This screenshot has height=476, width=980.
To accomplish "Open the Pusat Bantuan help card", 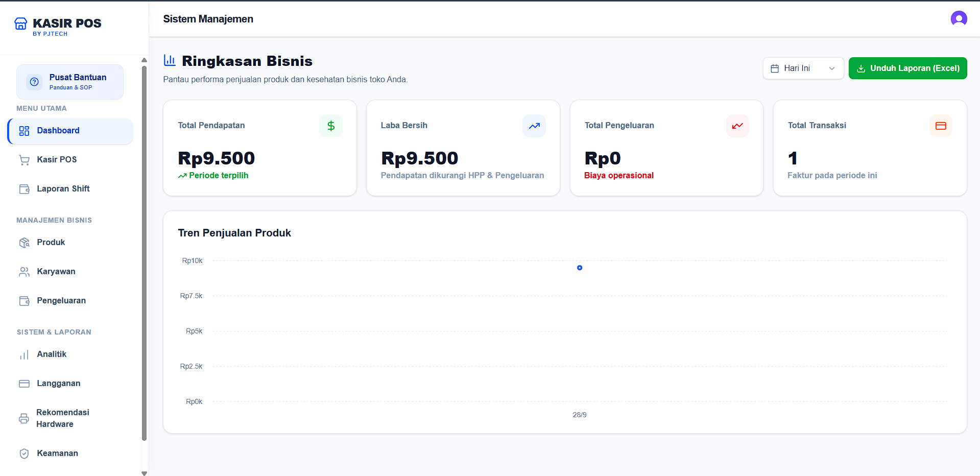I will tap(70, 82).
